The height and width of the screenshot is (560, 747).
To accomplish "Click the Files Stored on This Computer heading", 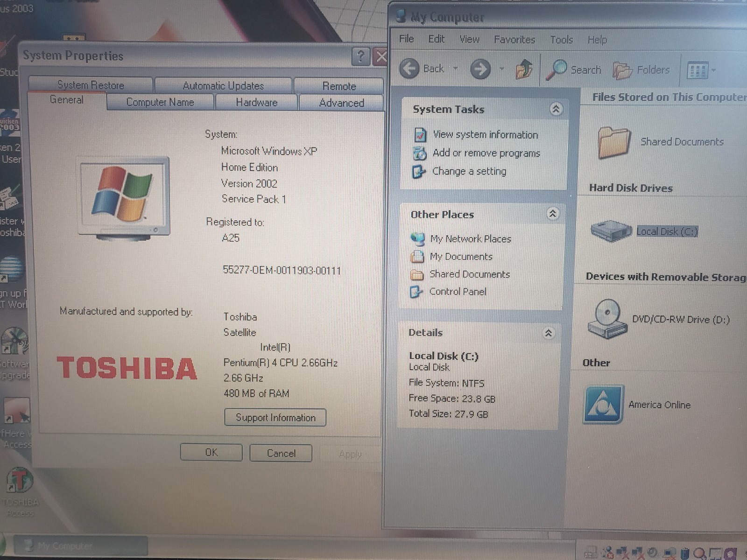I will (669, 97).
